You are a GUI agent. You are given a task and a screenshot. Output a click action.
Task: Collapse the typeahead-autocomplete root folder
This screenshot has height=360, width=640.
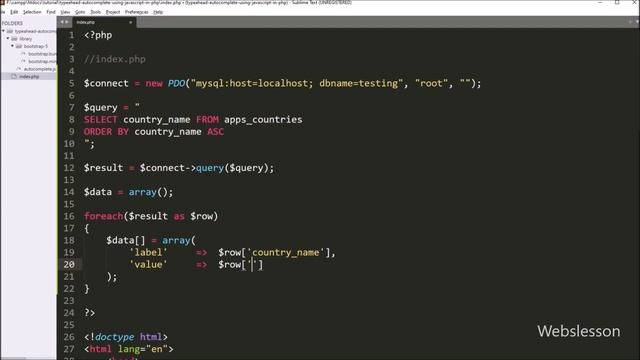click(x=4, y=31)
